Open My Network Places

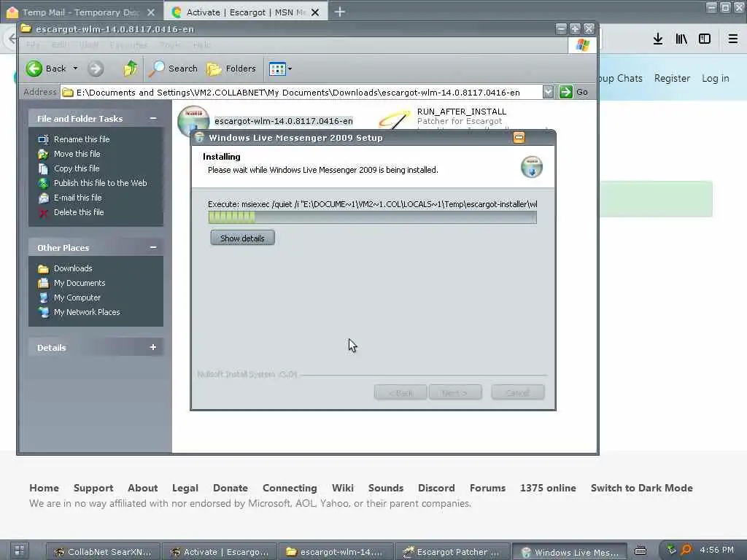pos(87,312)
